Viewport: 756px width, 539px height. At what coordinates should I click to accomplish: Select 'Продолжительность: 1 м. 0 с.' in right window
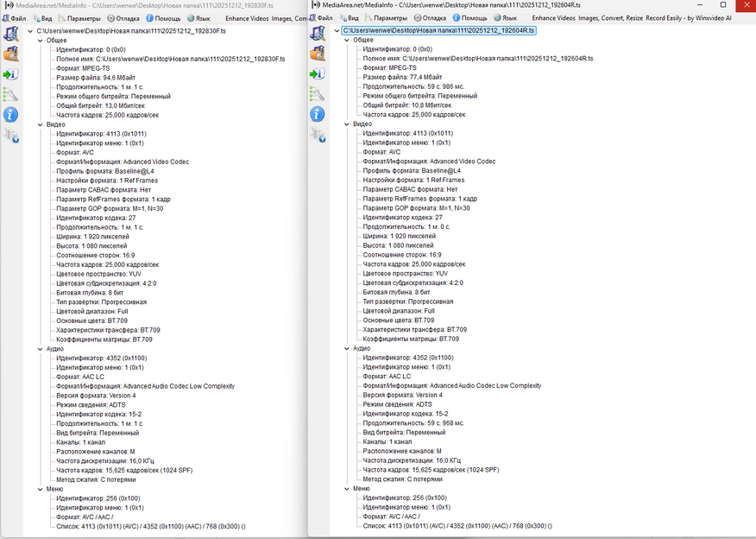[406, 227]
